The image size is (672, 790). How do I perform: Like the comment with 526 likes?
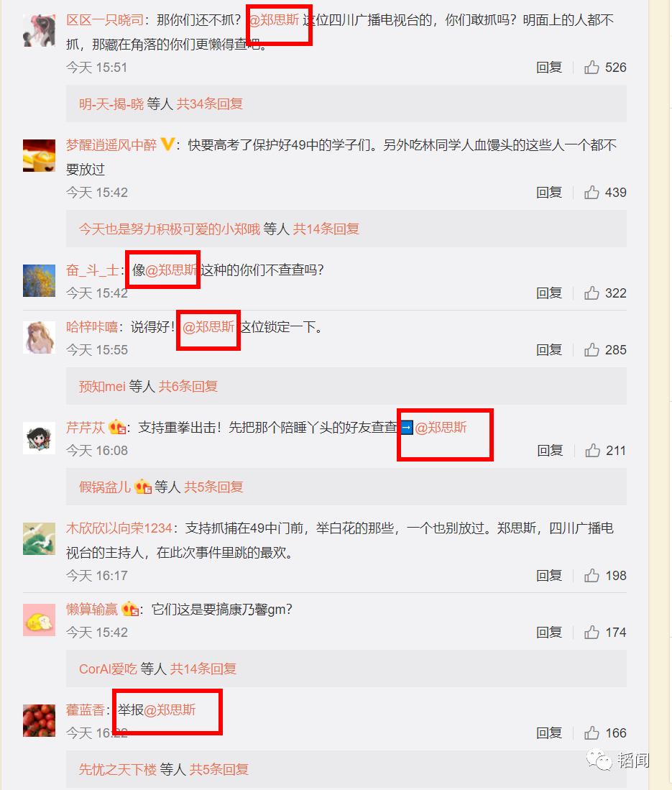click(592, 68)
